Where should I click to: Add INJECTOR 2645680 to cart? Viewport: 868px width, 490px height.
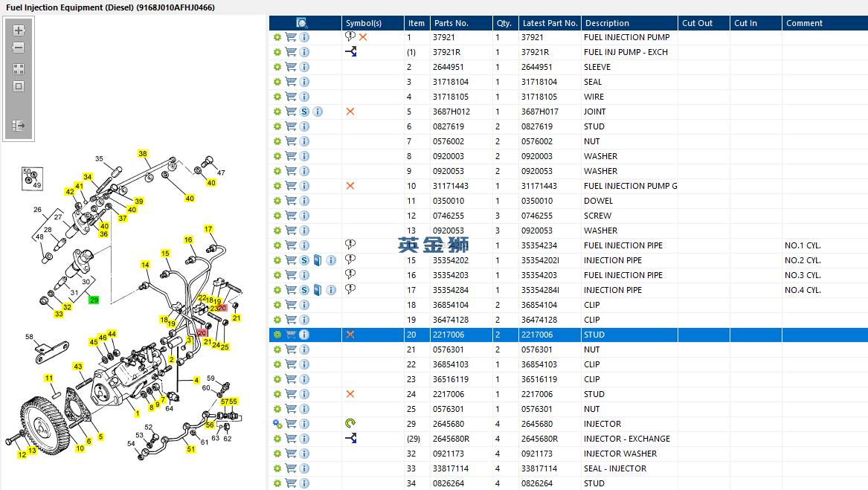[291, 424]
